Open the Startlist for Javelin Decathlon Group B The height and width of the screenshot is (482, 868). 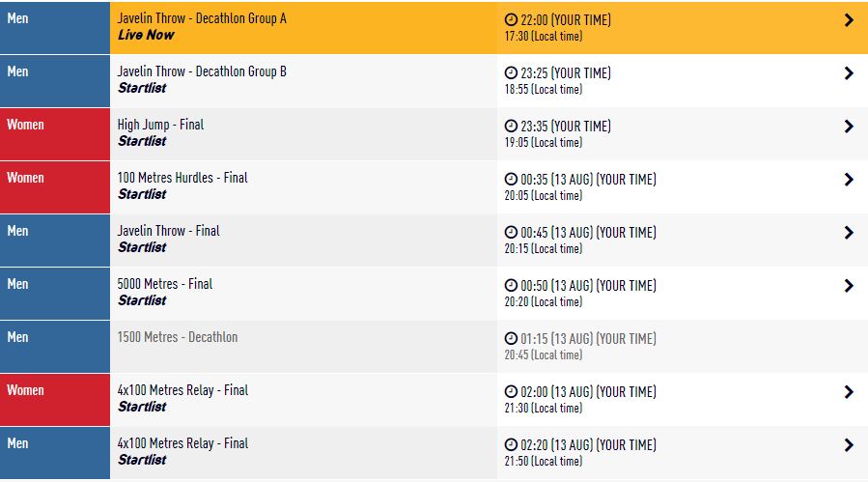click(x=142, y=88)
